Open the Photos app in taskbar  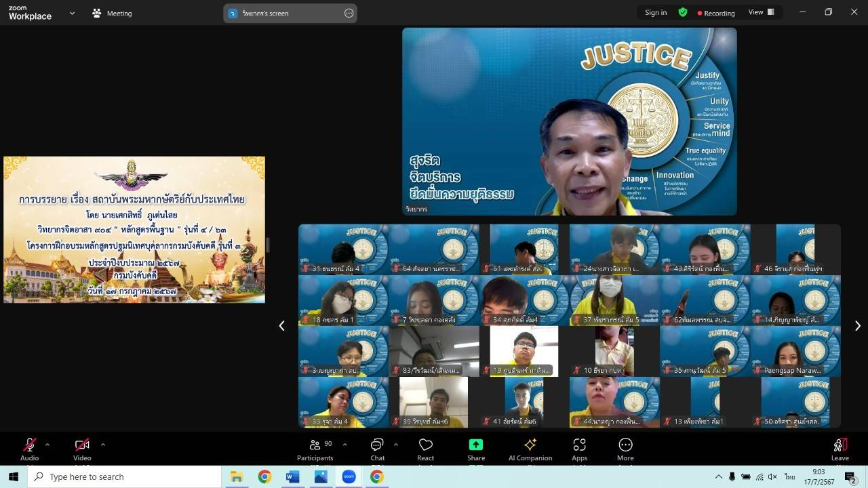(321, 476)
